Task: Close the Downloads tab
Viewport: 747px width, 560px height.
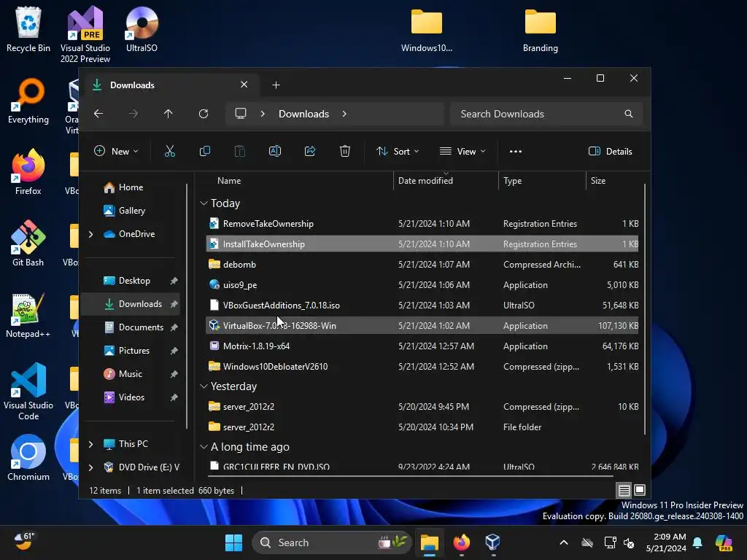Action: tap(244, 85)
